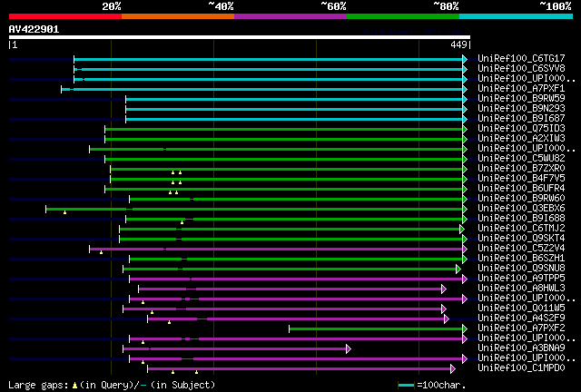Image resolution: width=581 pixels, height=392 pixels.
Task: Select hit label UniRef100_B9RW60
Action: click(521, 198)
